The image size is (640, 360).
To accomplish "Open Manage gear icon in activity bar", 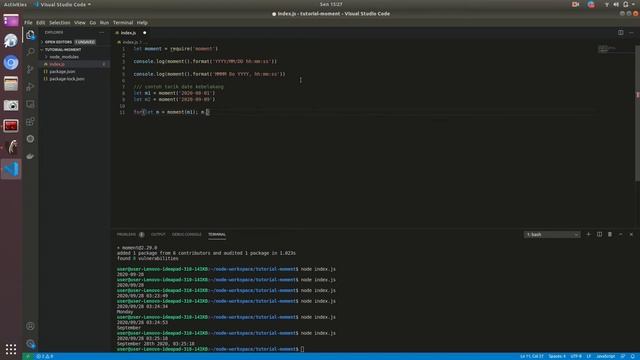I will pyautogui.click(x=30, y=344).
